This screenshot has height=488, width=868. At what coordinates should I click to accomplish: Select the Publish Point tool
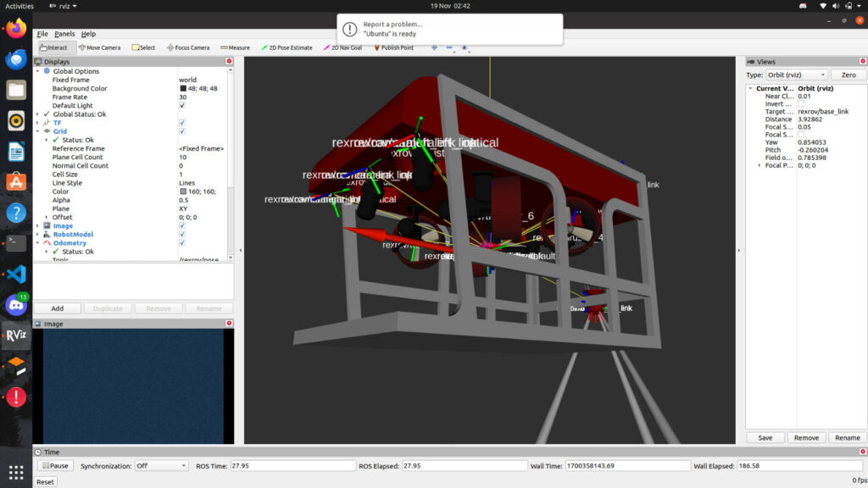pos(393,47)
